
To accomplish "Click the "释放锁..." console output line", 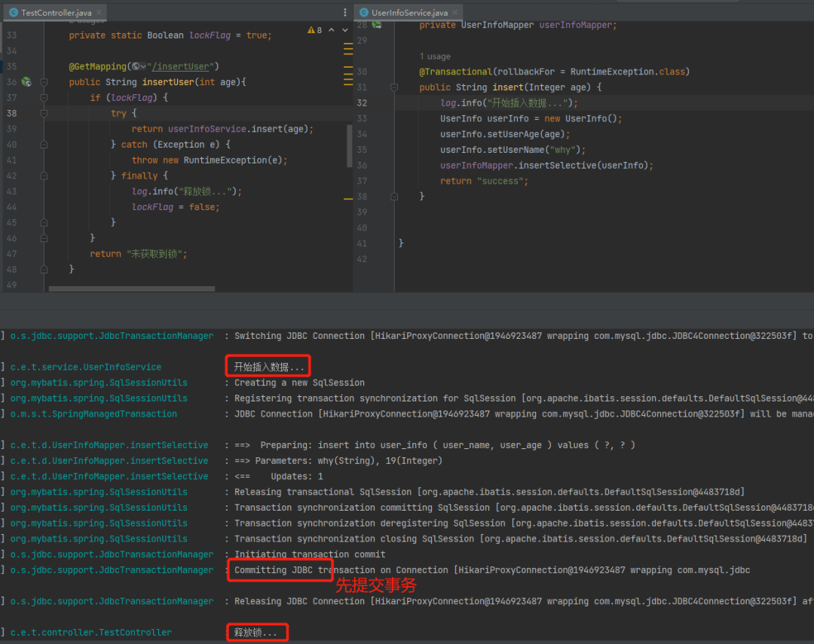I will (255, 632).
